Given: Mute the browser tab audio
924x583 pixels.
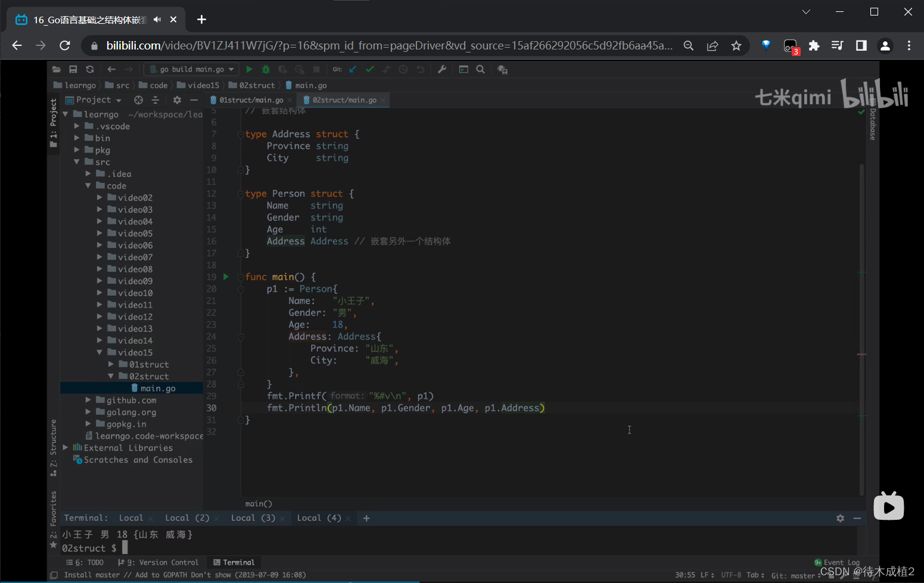Looking at the screenshot, I should (x=157, y=20).
